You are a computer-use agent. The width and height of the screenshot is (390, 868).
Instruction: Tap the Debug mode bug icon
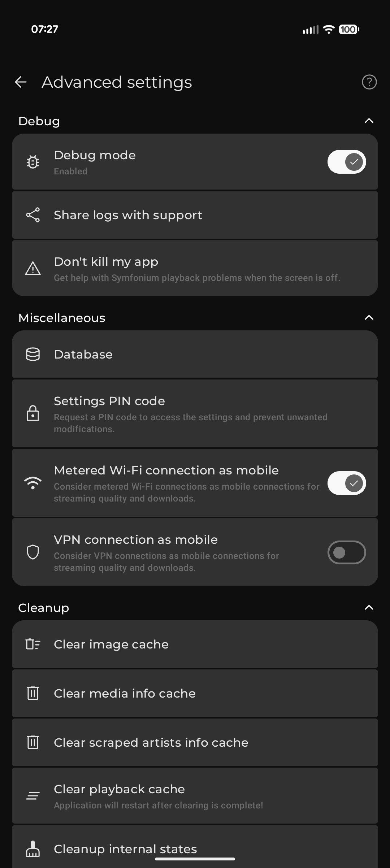33,162
